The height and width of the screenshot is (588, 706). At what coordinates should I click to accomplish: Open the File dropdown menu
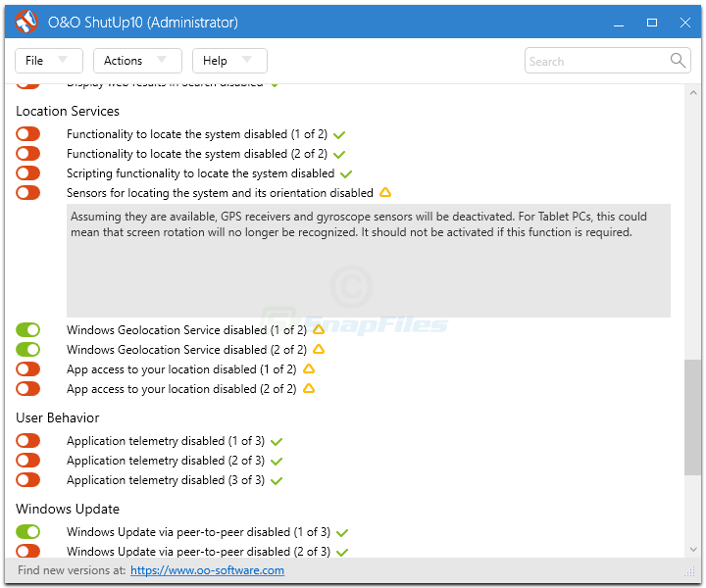(x=48, y=61)
